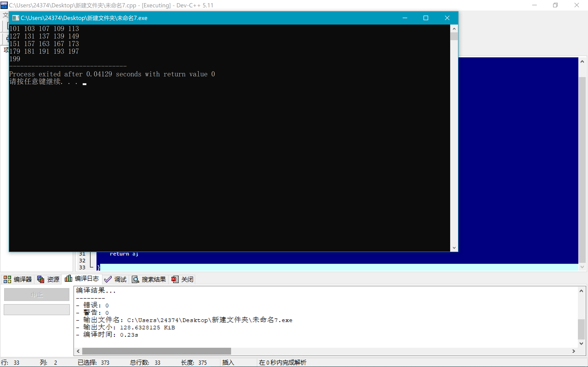Click the compile log's scroll-down arrow
Viewport: 588px width, 367px height.
581,343
